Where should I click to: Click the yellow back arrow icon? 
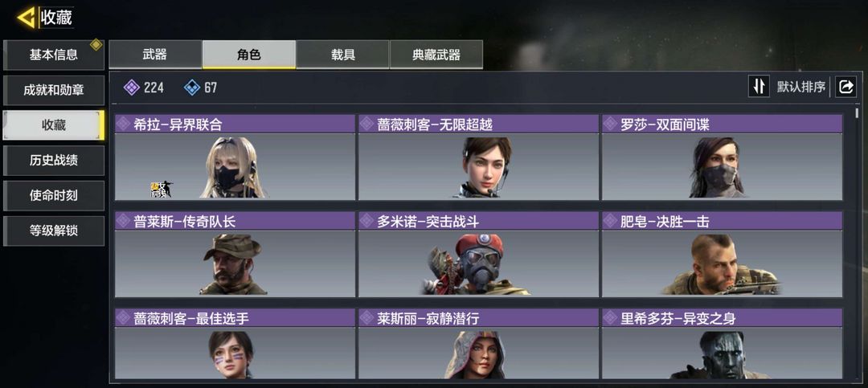click(26, 17)
